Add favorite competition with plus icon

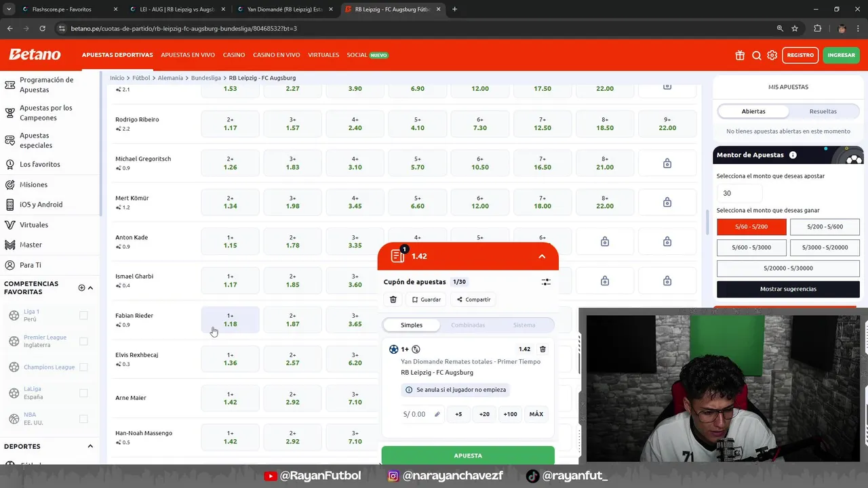[x=81, y=288]
